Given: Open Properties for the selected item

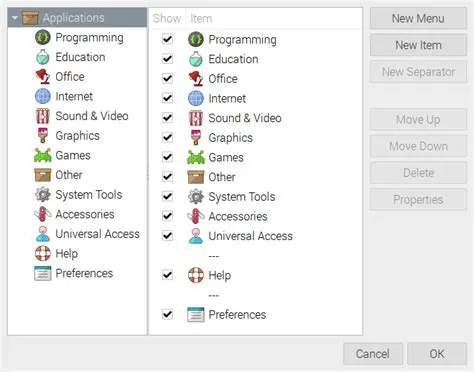Looking at the screenshot, I should pos(418,199).
